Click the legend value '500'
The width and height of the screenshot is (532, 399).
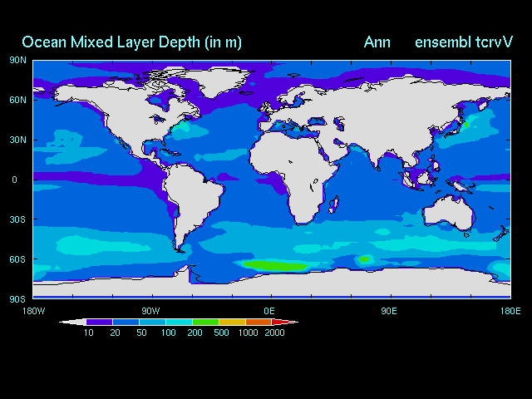221,332
